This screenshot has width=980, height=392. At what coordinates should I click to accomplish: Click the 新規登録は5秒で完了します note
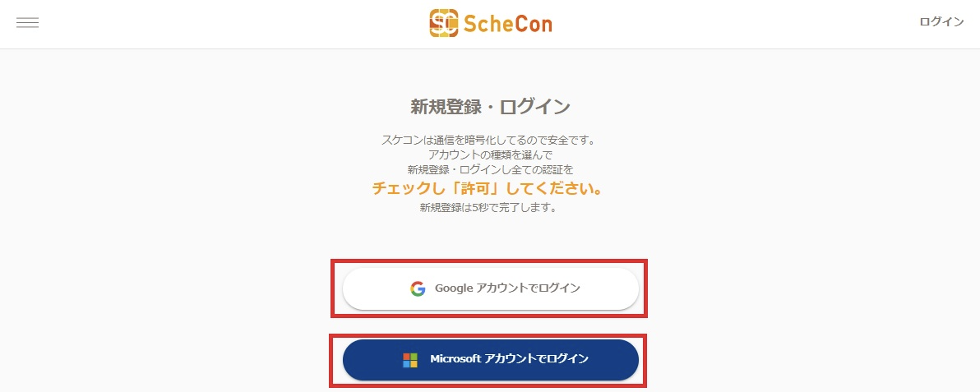489,208
